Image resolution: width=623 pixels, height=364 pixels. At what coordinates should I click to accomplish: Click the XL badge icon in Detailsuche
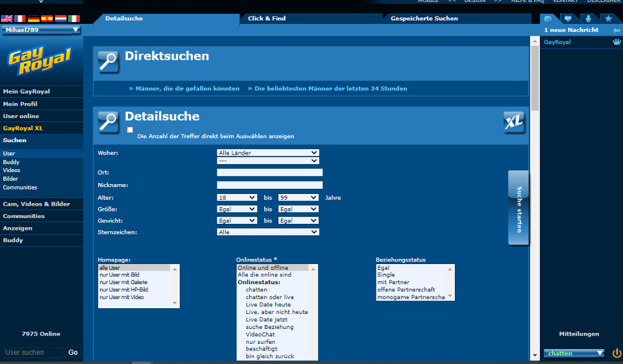point(514,122)
